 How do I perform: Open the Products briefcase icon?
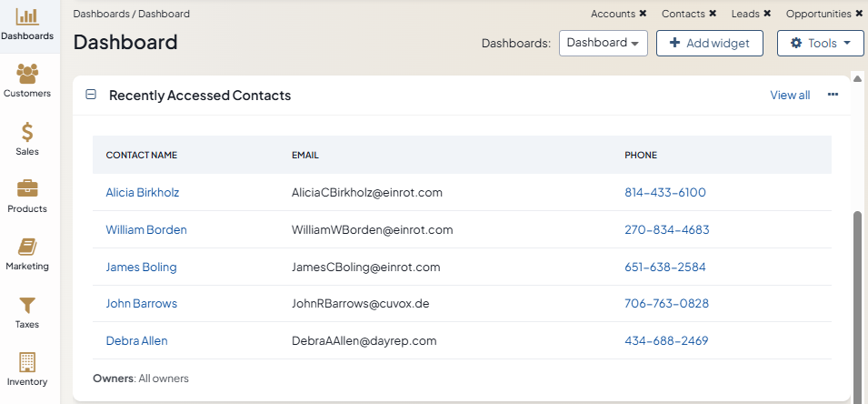[27, 189]
